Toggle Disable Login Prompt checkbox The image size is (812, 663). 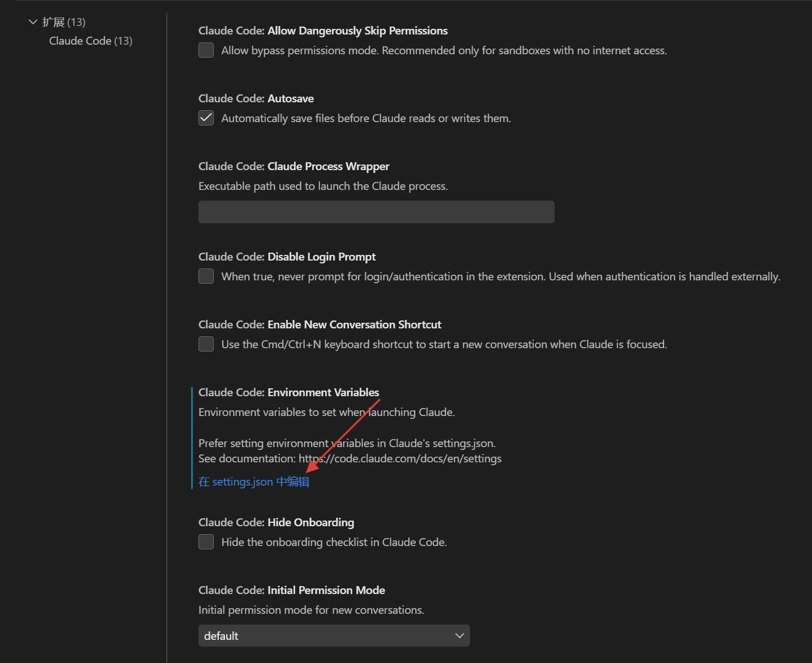[x=206, y=276]
